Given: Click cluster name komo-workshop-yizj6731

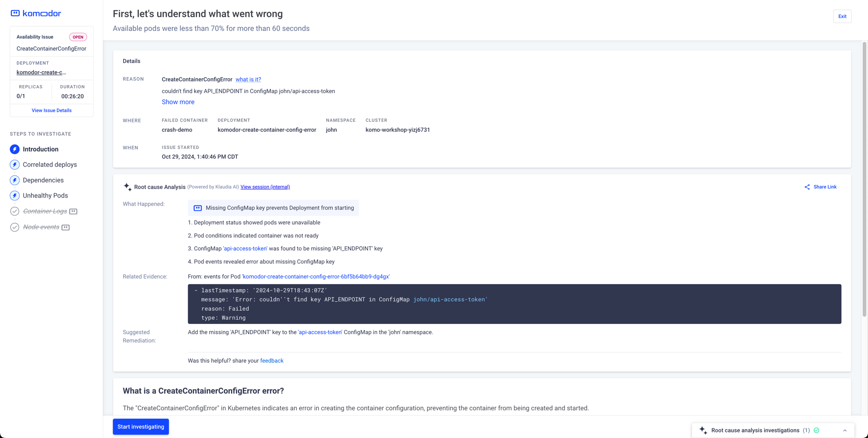Looking at the screenshot, I should pos(398,130).
